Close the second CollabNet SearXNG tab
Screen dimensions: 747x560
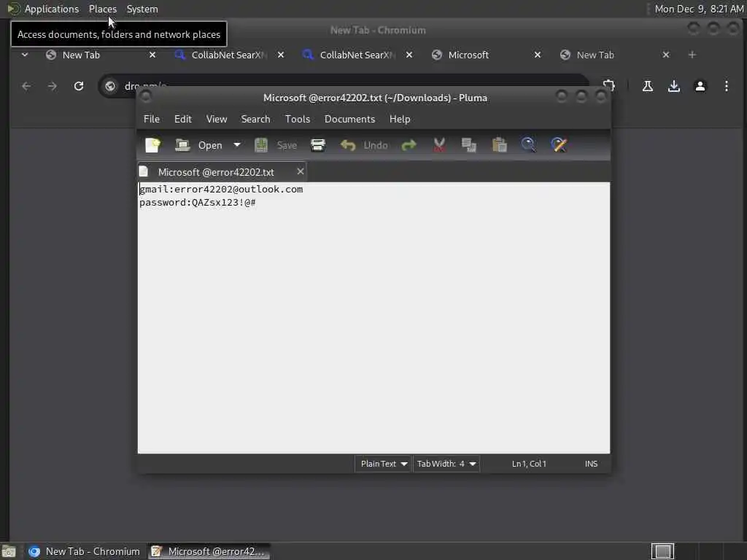[x=409, y=55]
